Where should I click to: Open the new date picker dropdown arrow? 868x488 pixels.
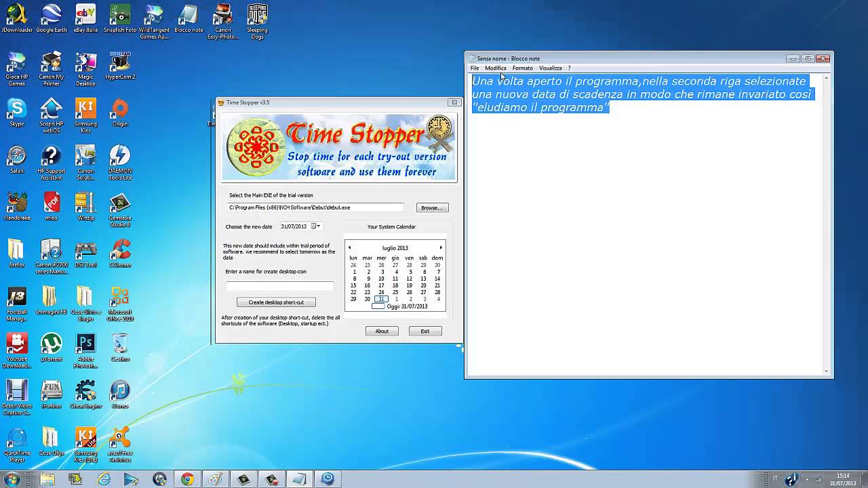point(318,226)
